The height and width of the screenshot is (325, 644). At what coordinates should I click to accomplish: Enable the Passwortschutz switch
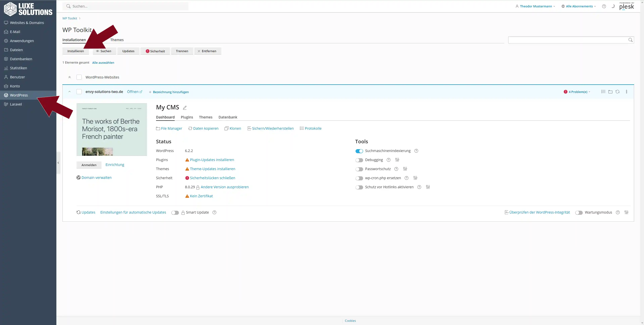coord(359,169)
